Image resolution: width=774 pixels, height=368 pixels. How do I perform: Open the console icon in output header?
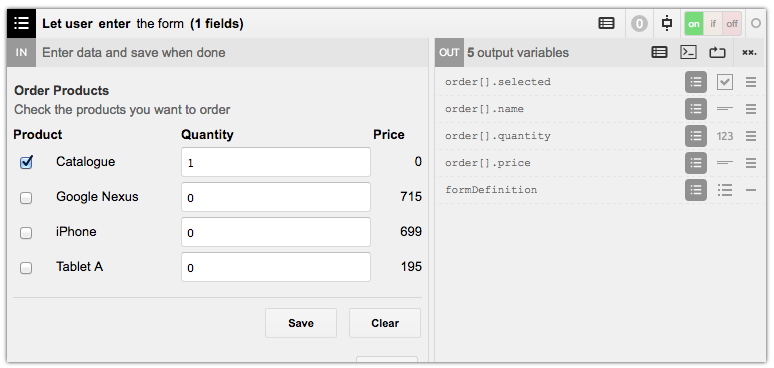point(688,52)
